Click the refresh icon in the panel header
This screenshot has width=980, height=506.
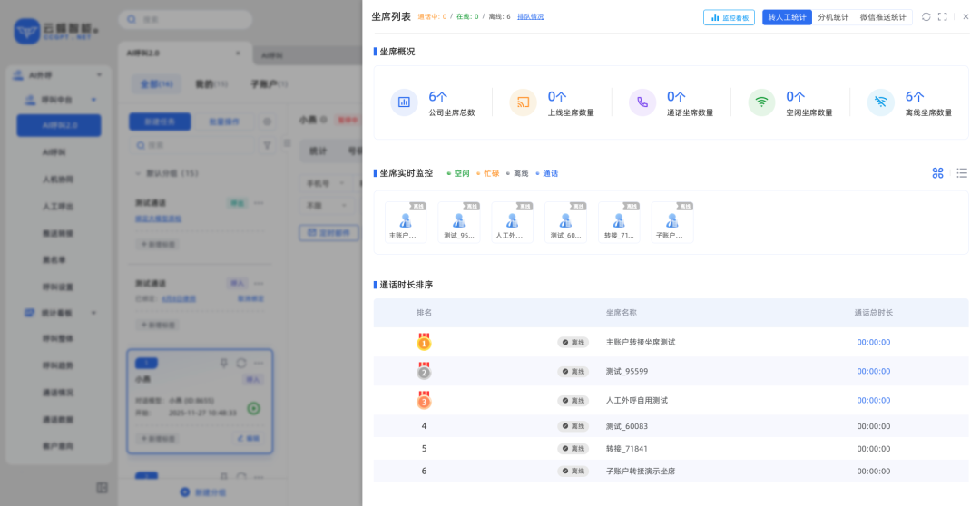[926, 17]
